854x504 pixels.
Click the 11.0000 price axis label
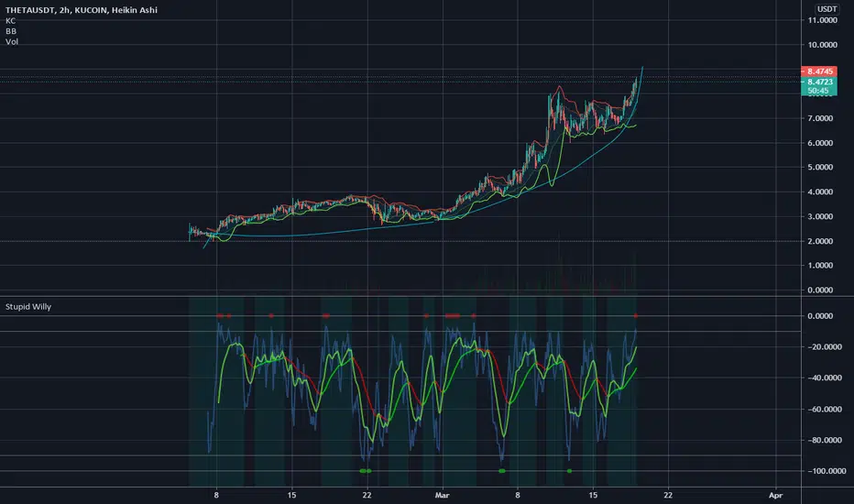point(822,20)
